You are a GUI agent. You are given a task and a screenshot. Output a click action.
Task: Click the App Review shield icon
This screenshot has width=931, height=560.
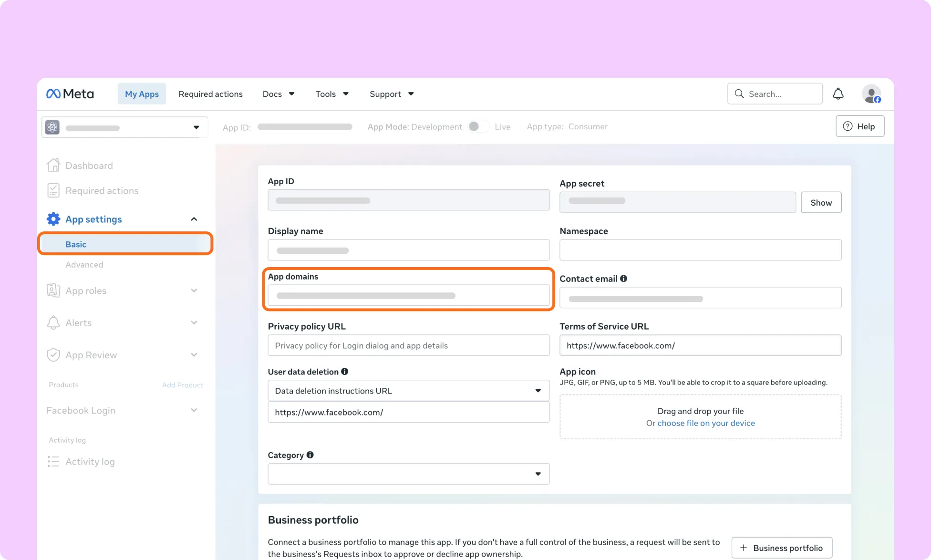(x=53, y=355)
